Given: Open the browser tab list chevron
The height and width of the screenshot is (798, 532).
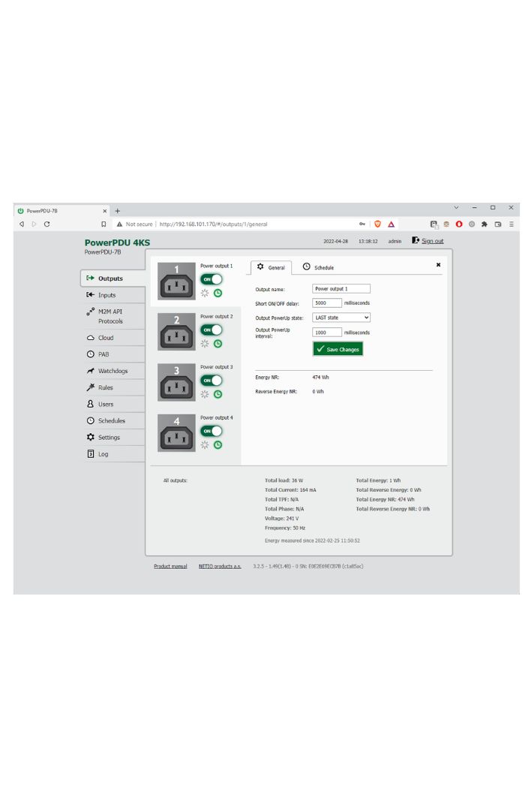Looking at the screenshot, I should pyautogui.click(x=456, y=208).
